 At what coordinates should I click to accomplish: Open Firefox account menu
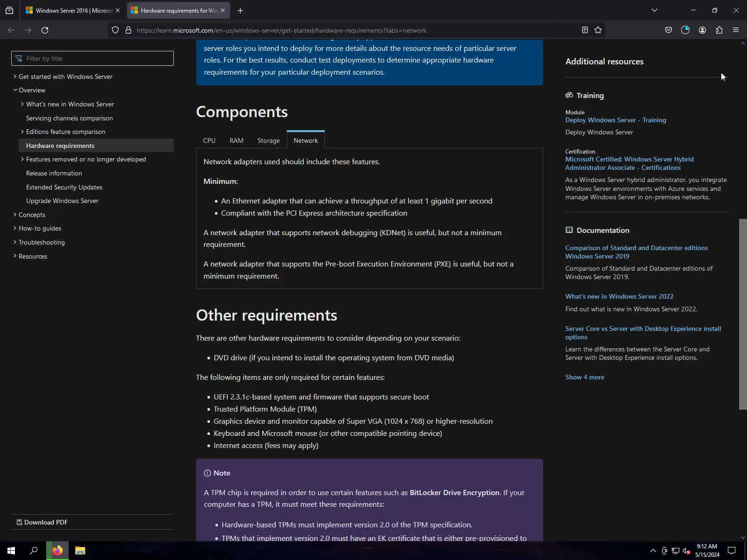point(702,30)
